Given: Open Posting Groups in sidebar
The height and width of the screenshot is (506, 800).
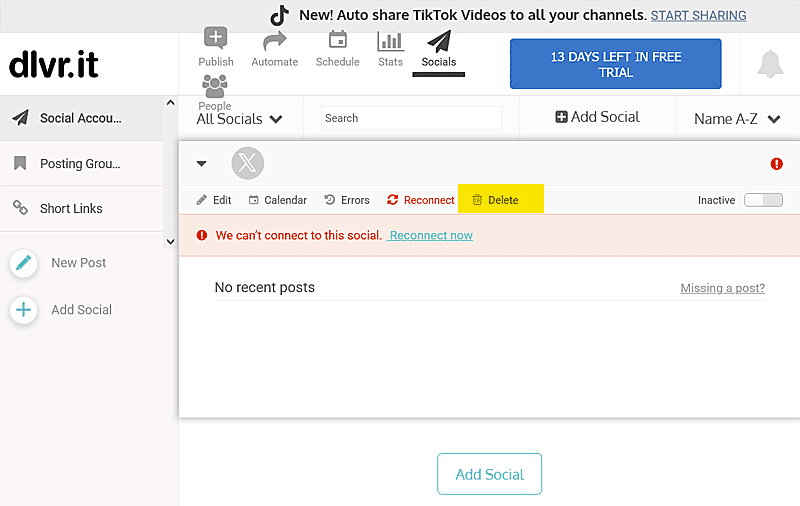Looking at the screenshot, I should (80, 164).
